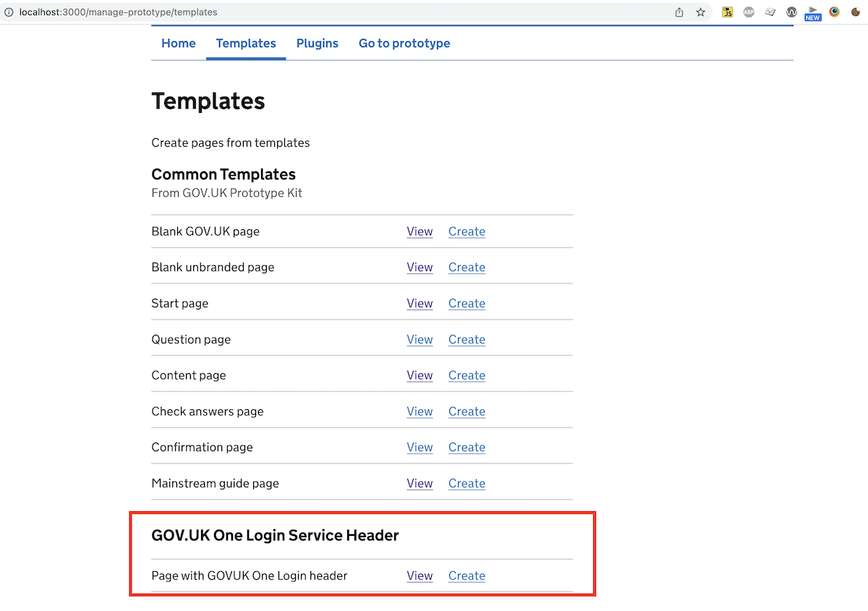
Task: View the Question page template
Action: point(420,339)
